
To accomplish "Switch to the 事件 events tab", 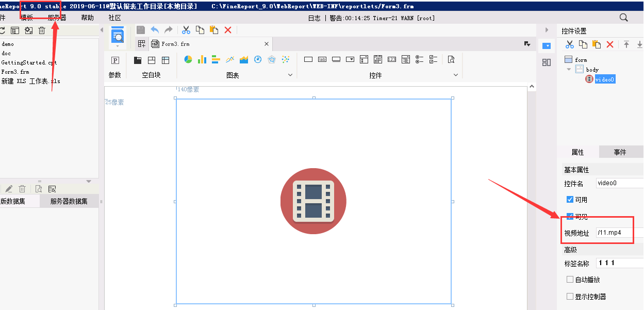I will pos(620,152).
